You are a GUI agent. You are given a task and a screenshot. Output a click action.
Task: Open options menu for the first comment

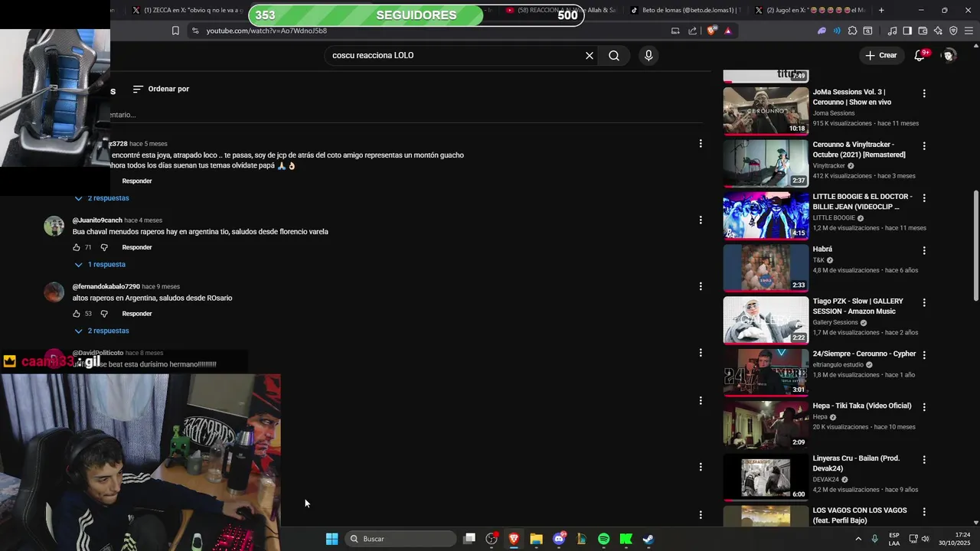(x=701, y=143)
